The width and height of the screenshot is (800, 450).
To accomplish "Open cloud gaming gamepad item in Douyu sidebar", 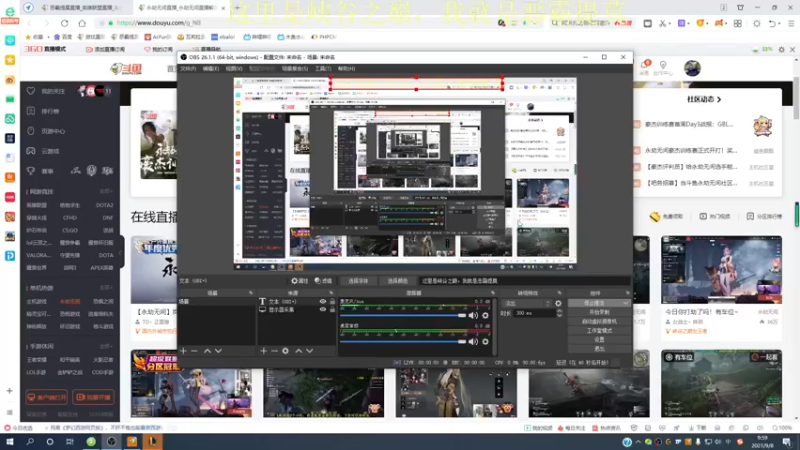I will (x=31, y=151).
